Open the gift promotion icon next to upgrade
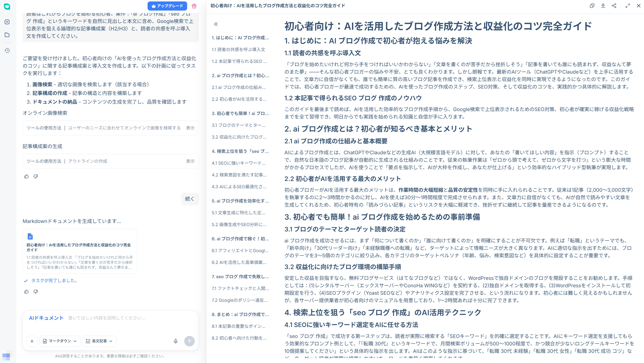The image size is (644, 363). pyautogui.click(x=194, y=6)
